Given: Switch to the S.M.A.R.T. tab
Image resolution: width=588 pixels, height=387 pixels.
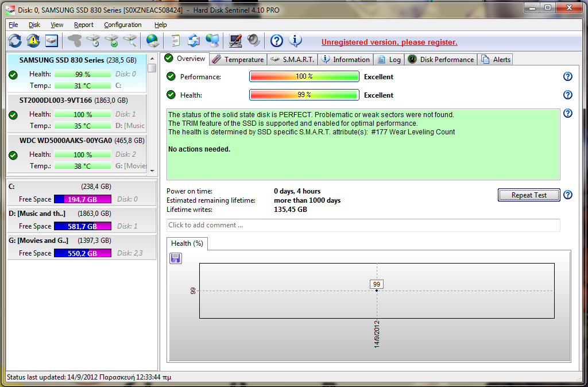Looking at the screenshot, I should click(x=292, y=60).
